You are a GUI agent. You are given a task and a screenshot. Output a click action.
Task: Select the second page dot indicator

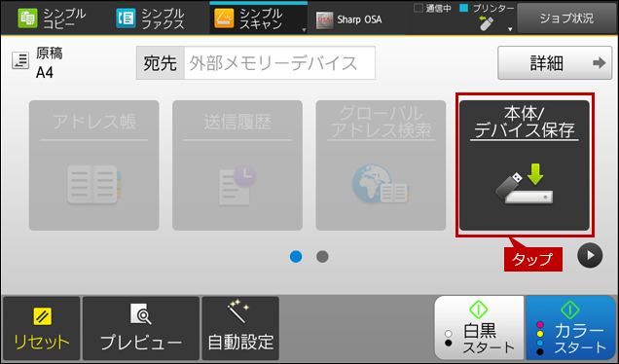[x=322, y=257]
